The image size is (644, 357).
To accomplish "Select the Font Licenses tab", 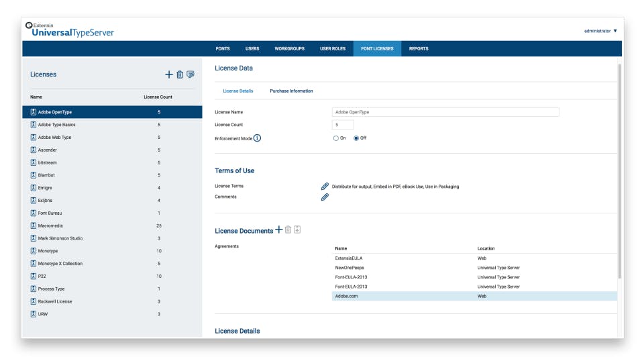I will click(377, 48).
